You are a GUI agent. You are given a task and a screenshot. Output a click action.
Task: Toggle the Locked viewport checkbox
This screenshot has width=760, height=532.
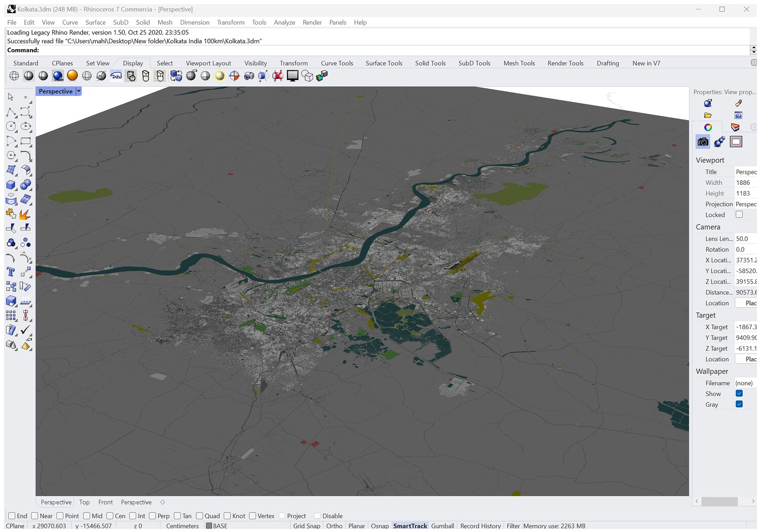tap(739, 215)
